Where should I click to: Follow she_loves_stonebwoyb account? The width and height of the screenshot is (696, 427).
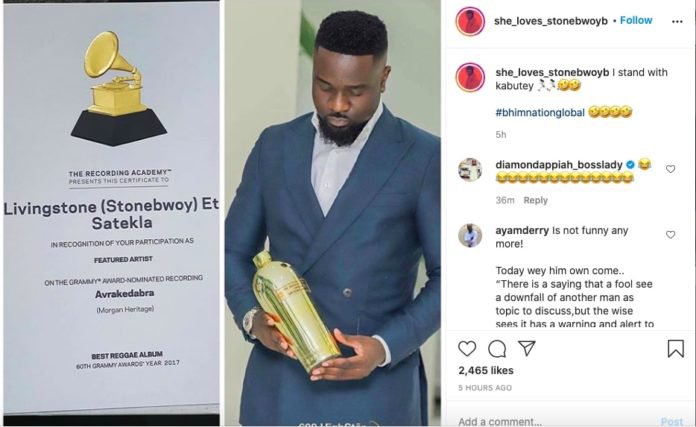click(x=636, y=20)
